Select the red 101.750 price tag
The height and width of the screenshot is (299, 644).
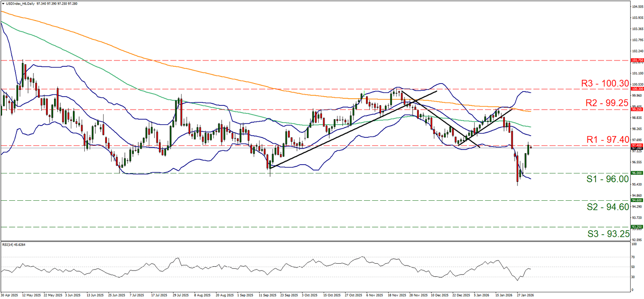tap(637, 60)
